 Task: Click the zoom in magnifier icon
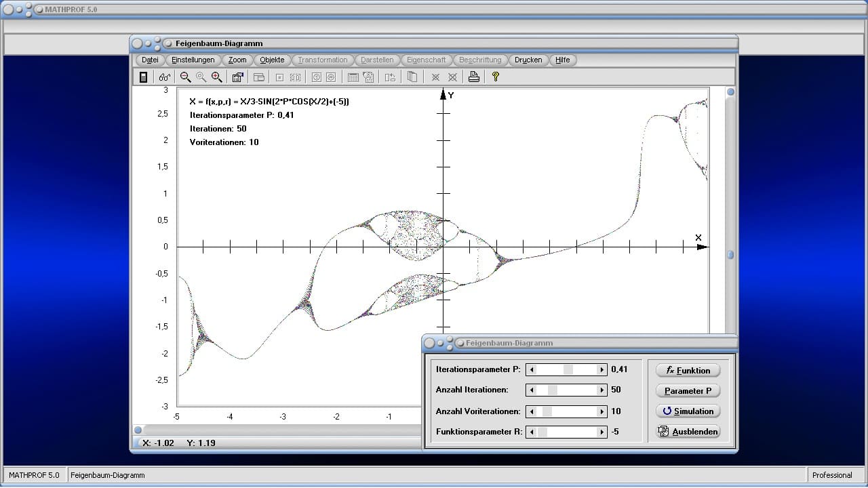[216, 77]
